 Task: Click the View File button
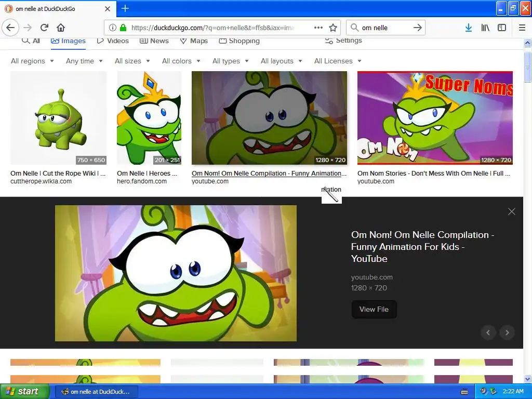coord(374,309)
